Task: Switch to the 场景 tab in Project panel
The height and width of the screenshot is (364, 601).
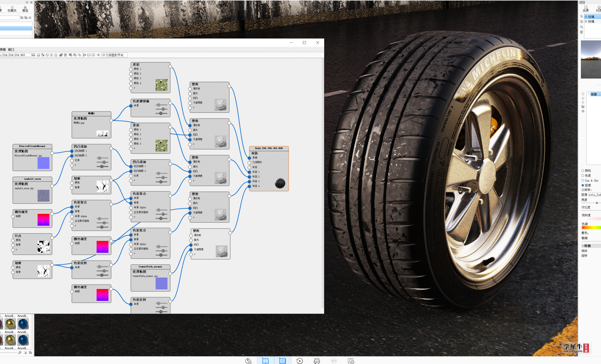Action: point(586,8)
